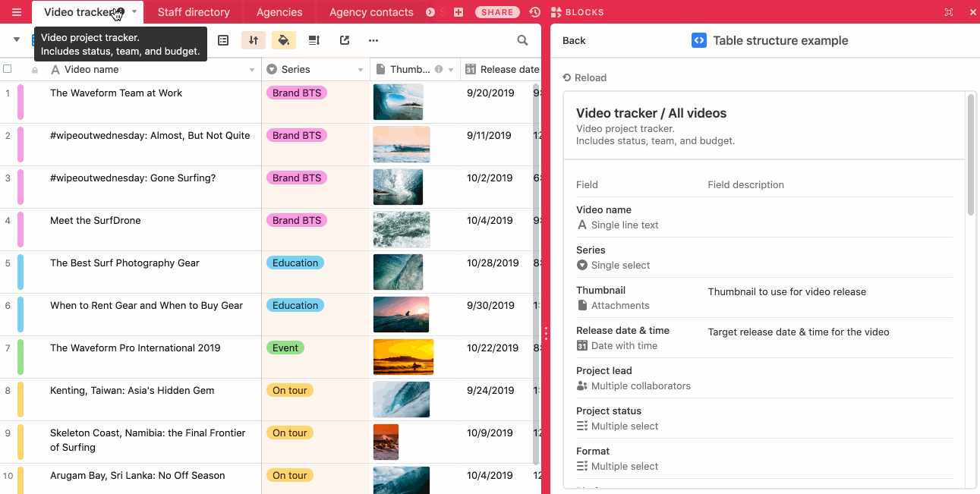Open the row height toolbar icon
This screenshot has width=980, height=494.
314,40
